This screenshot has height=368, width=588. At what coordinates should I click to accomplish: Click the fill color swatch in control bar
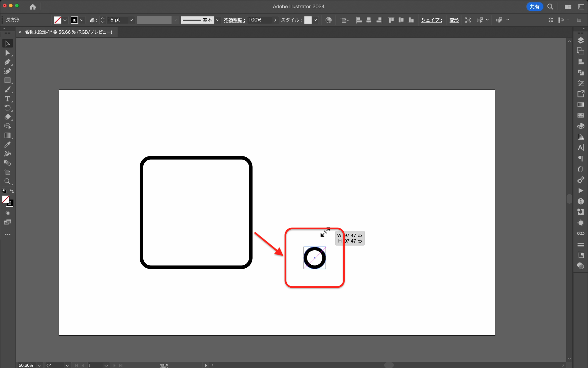58,20
